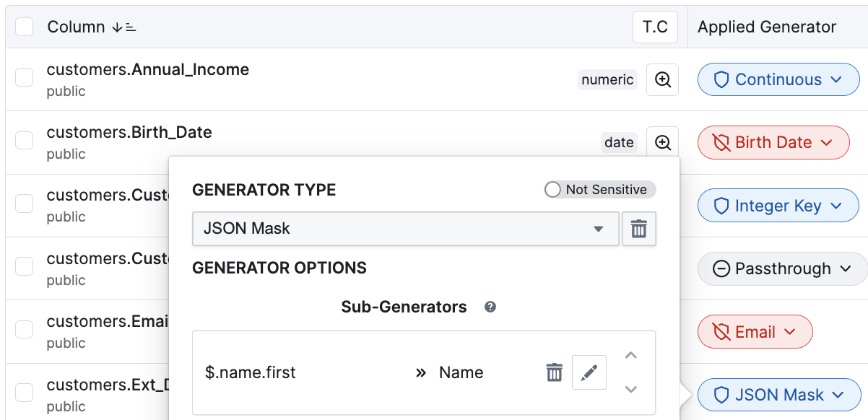Open the Generator Type JSON Mask dropdown
The image size is (868, 420).
[x=406, y=229]
